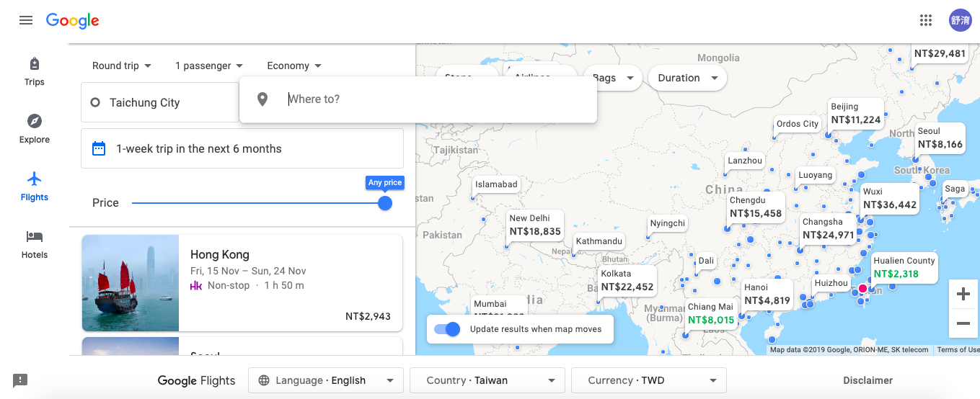Open the Trips suitcase icon
Viewport: 980px width, 399px height.
tap(34, 65)
